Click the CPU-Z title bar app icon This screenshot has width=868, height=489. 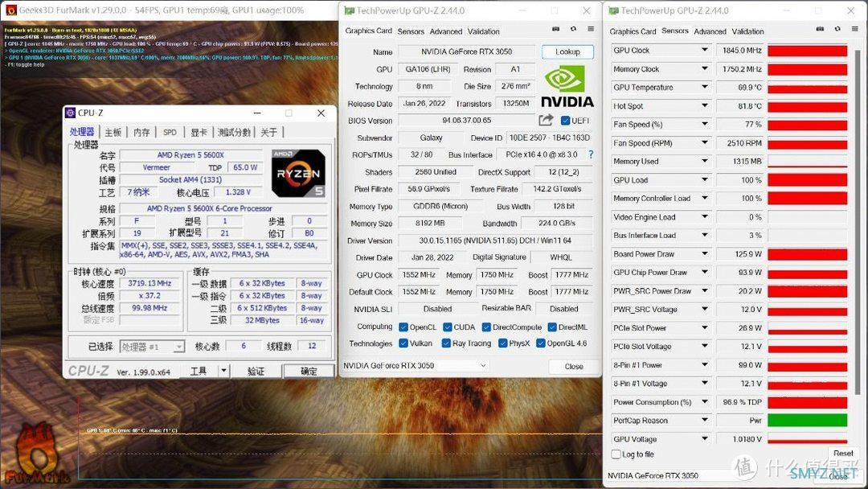[x=70, y=113]
